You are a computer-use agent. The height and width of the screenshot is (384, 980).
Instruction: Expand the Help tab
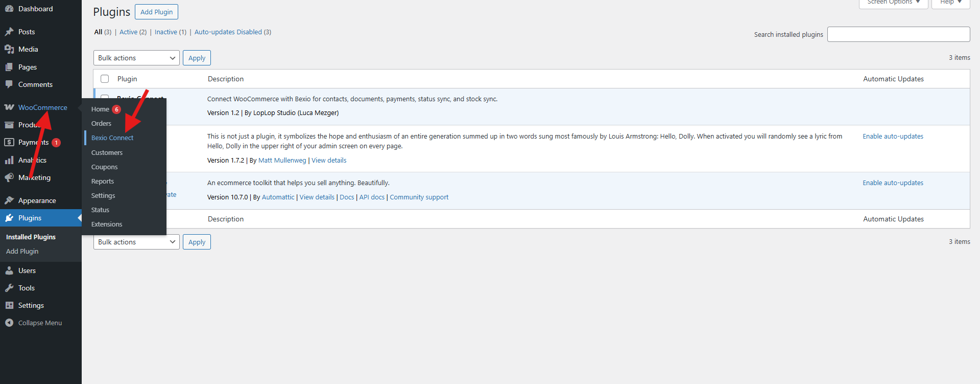[951, 3]
